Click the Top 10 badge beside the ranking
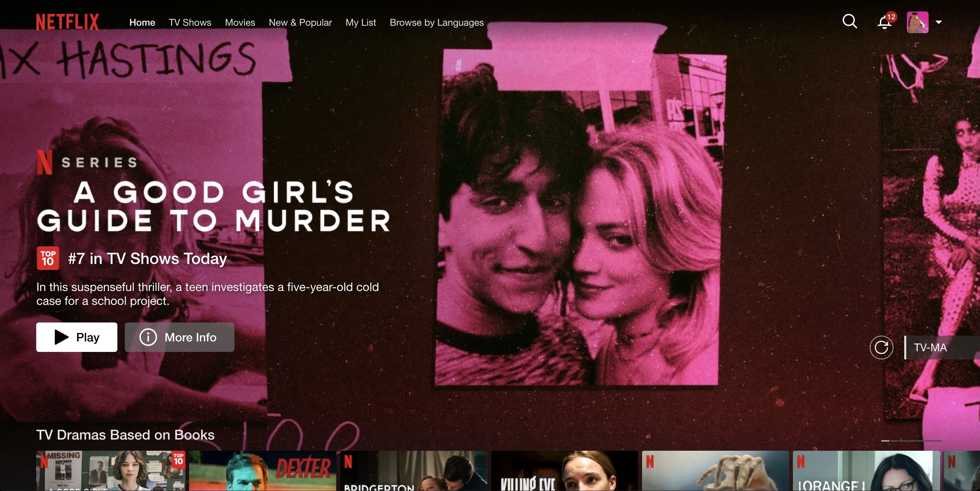 point(48,259)
